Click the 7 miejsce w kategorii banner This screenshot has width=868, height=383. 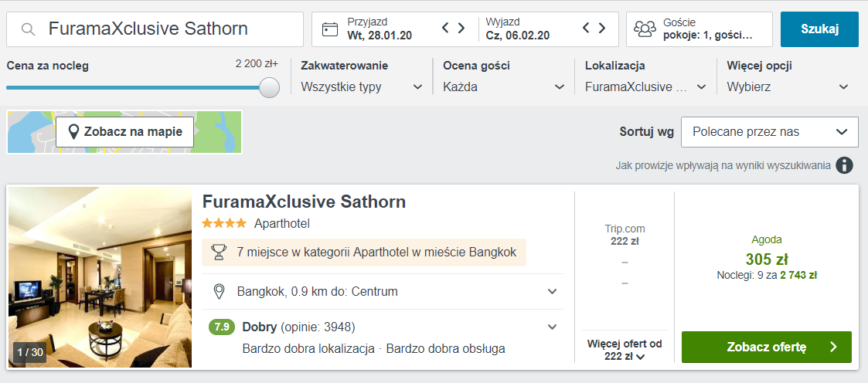(x=364, y=253)
